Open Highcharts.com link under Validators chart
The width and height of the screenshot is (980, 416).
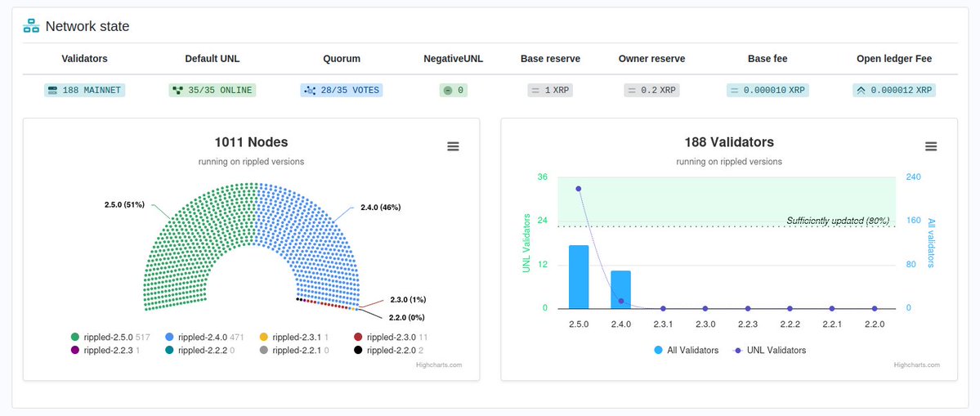tap(917, 365)
